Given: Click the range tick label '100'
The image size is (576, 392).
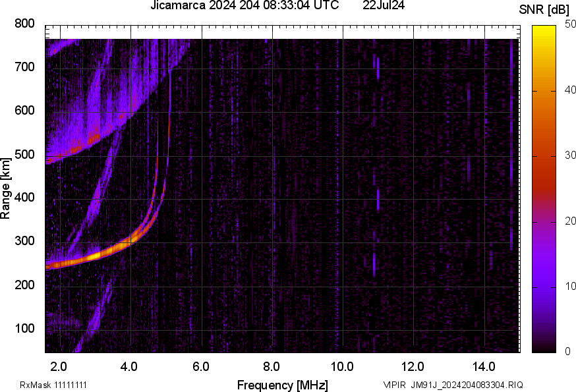Looking at the screenshot, I should [24, 327].
